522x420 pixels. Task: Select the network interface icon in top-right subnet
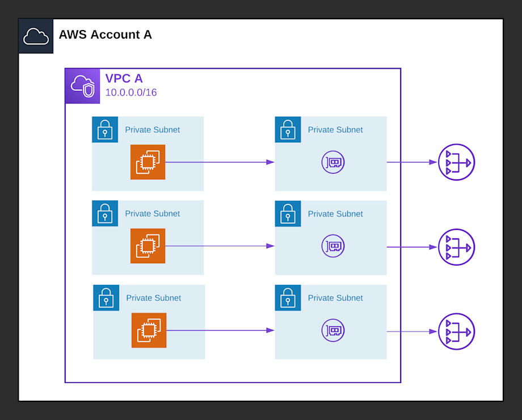click(x=333, y=162)
